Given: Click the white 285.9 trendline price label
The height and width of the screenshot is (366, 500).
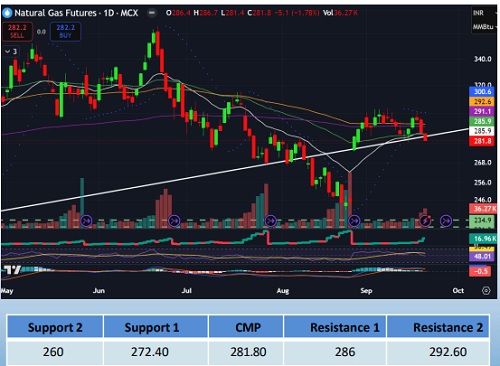Looking at the screenshot, I should click(482, 131).
